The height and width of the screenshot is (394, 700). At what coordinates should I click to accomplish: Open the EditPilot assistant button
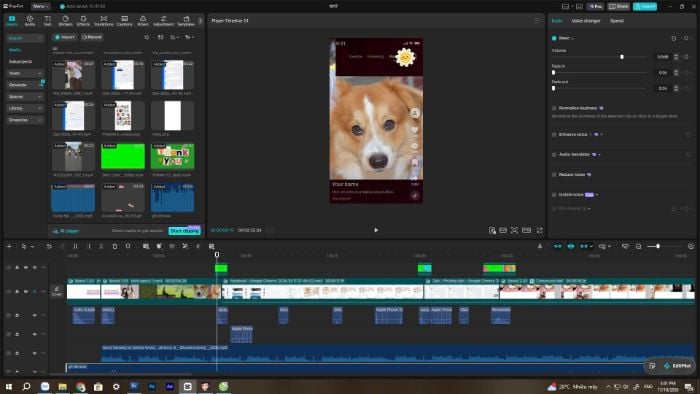click(x=677, y=366)
